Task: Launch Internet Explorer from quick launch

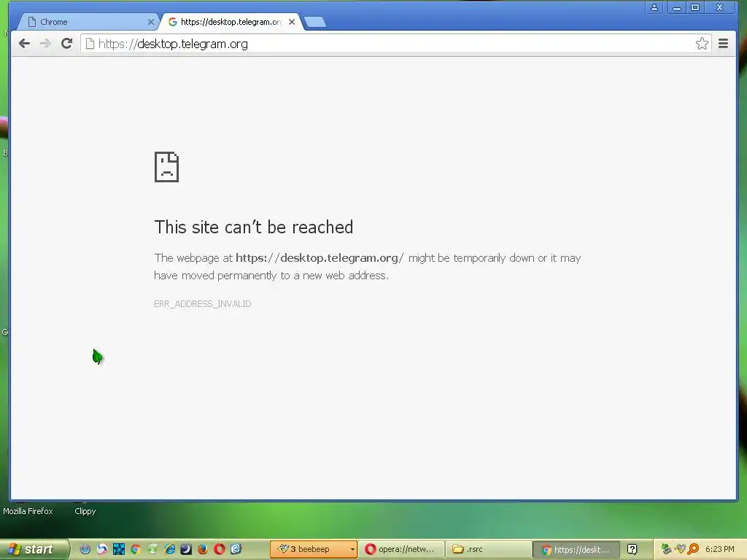Action: tap(169, 549)
